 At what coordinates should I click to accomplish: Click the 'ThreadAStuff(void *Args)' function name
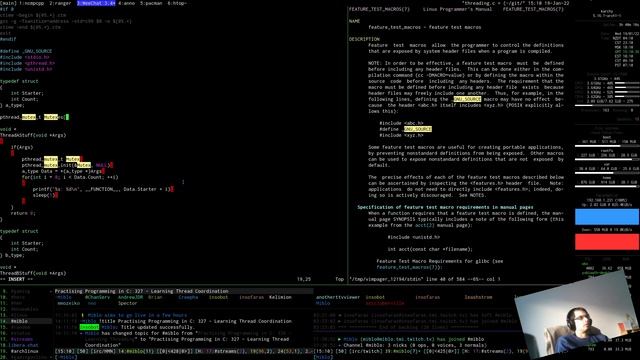[x=33, y=135]
